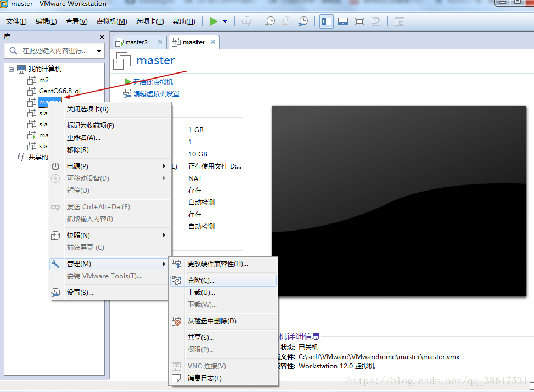Toggle the thumbnail bar toolbar icon

[x=343, y=21]
